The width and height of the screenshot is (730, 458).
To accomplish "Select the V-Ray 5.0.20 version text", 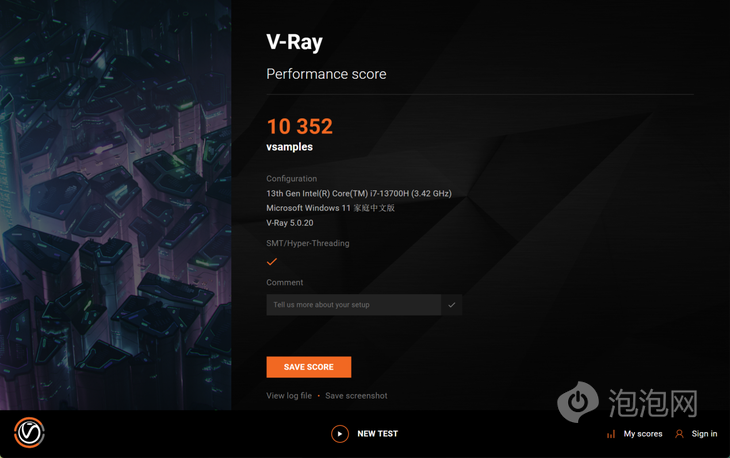I will tap(290, 223).
